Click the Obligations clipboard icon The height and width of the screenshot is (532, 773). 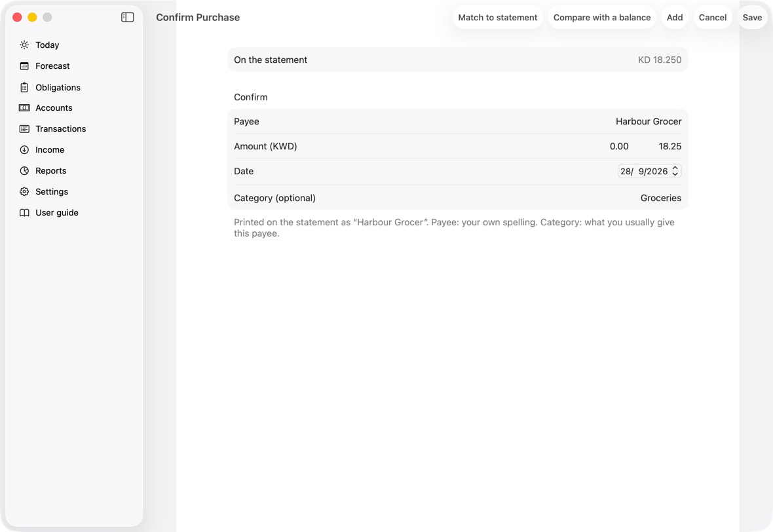[x=24, y=87]
